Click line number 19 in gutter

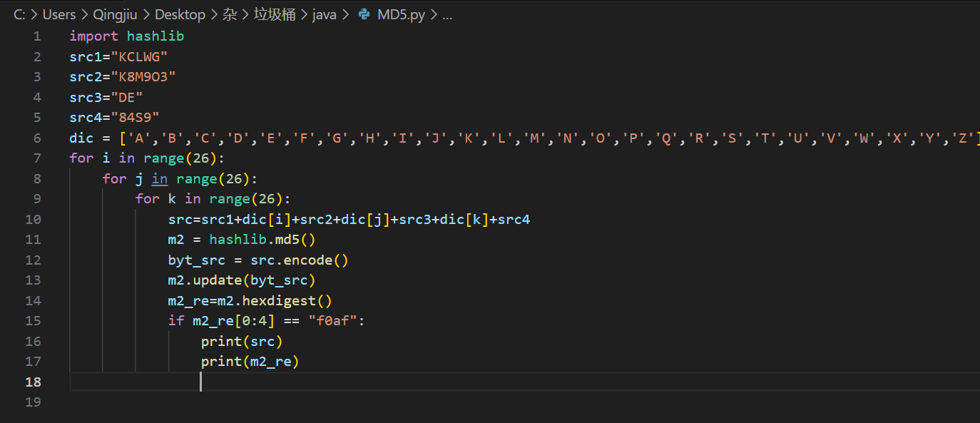coord(33,402)
